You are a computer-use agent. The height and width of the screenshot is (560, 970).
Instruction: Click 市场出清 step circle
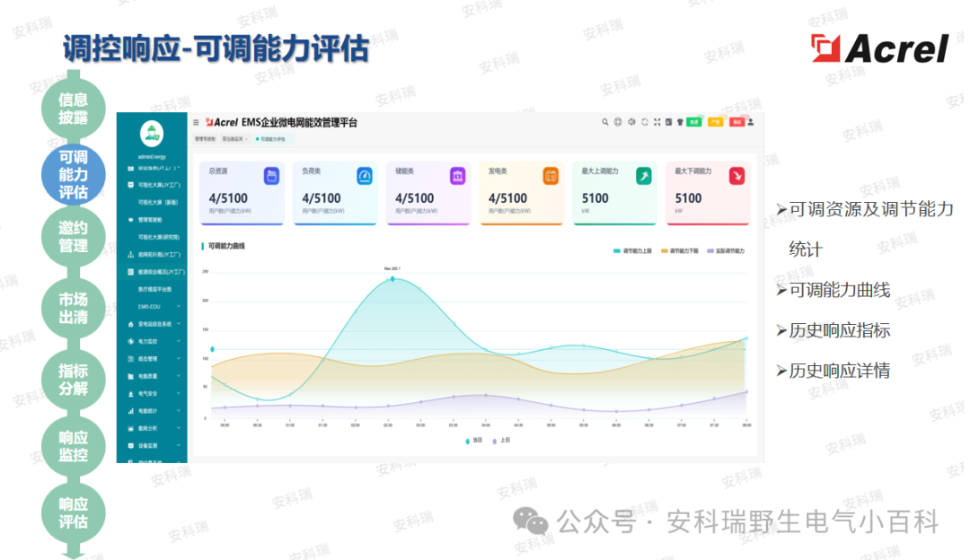[73, 309]
